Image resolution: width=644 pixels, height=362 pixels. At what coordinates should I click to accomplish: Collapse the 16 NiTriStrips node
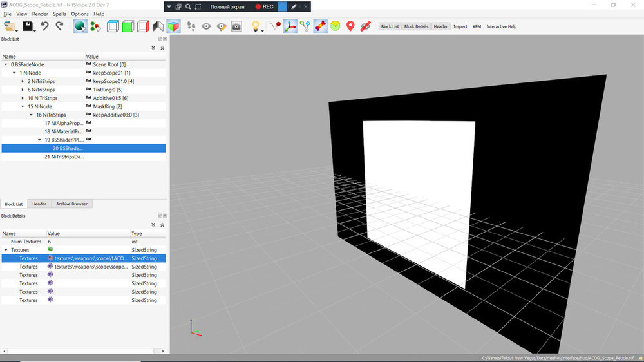coord(31,115)
